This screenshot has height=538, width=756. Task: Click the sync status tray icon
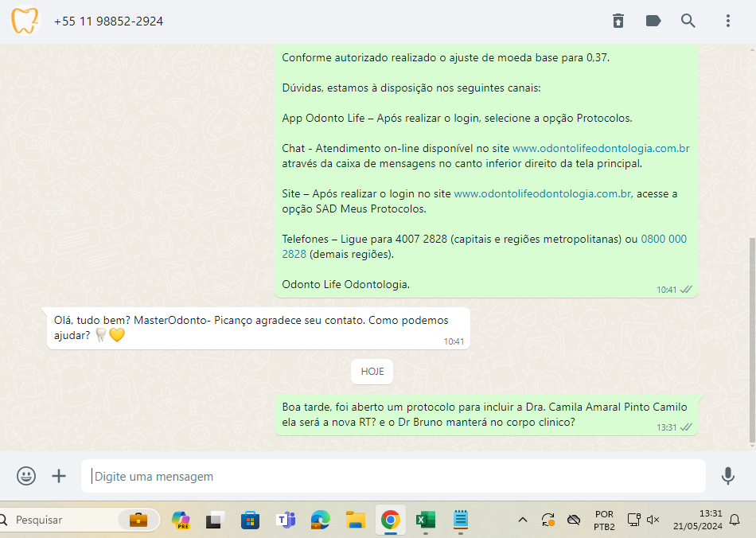click(x=548, y=520)
